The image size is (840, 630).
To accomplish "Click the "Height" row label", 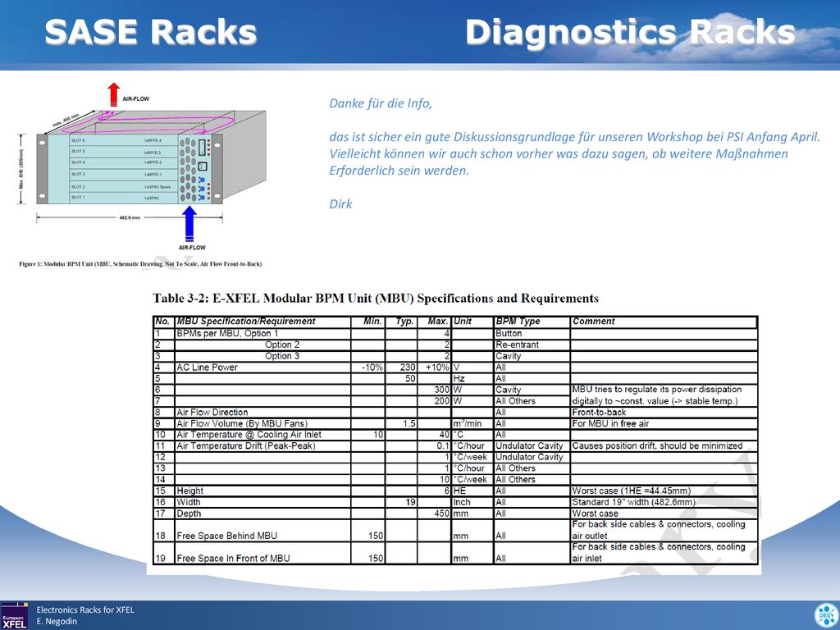I will tap(190, 491).
